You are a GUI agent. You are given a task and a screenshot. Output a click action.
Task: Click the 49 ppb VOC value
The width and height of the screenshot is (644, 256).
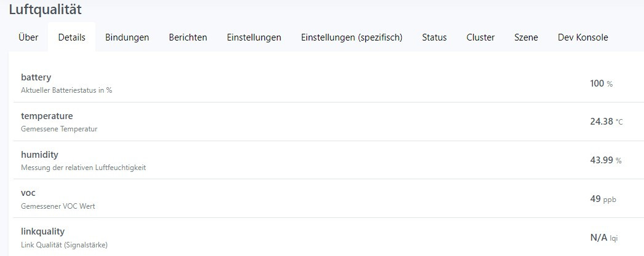point(602,199)
